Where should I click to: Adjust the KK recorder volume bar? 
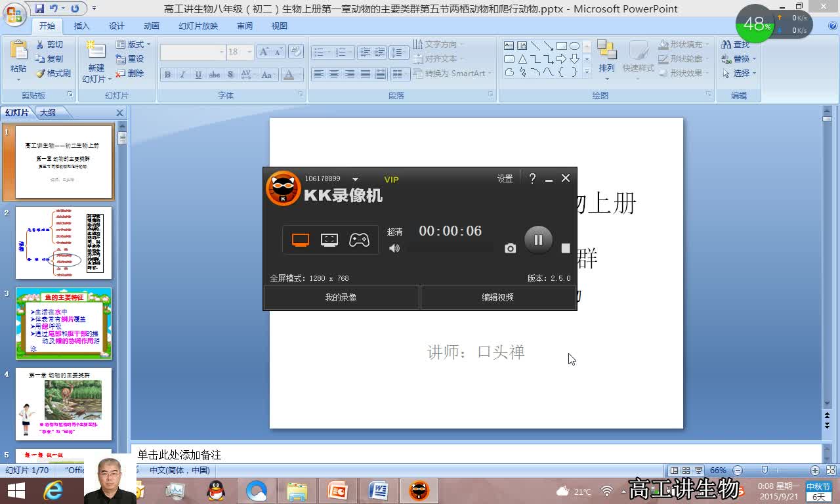[450, 248]
